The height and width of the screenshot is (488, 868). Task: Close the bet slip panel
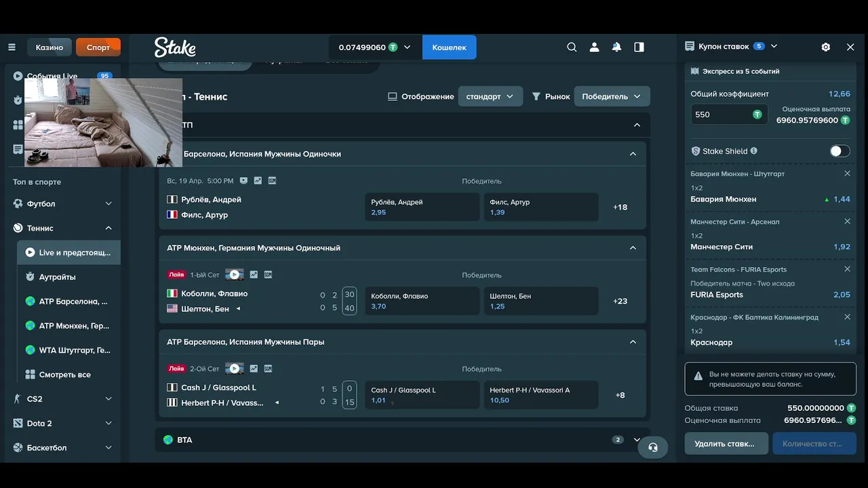tap(850, 47)
